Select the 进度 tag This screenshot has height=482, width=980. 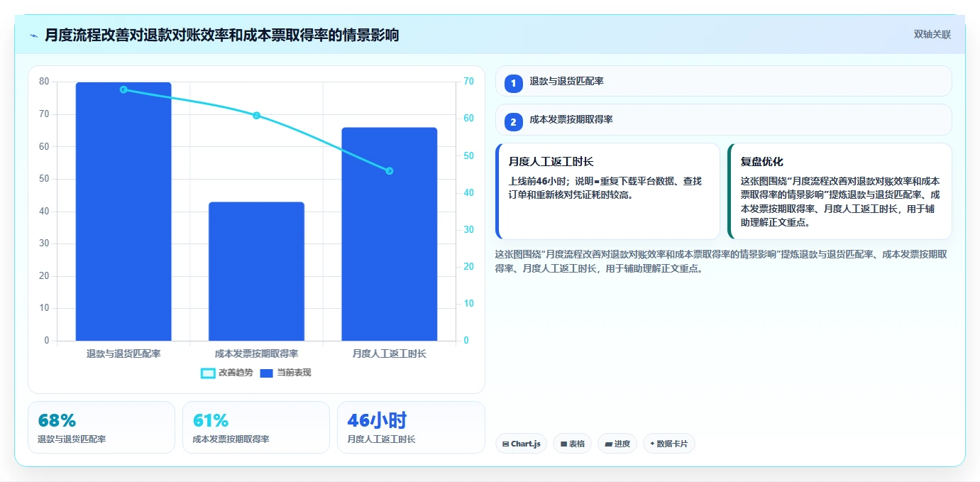617,444
